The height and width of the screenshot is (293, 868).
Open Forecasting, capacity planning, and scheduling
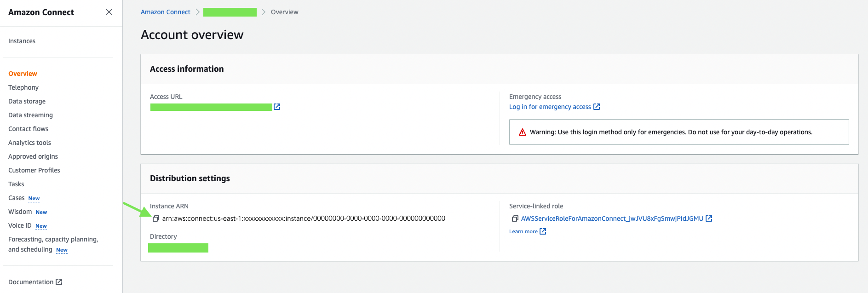53,244
